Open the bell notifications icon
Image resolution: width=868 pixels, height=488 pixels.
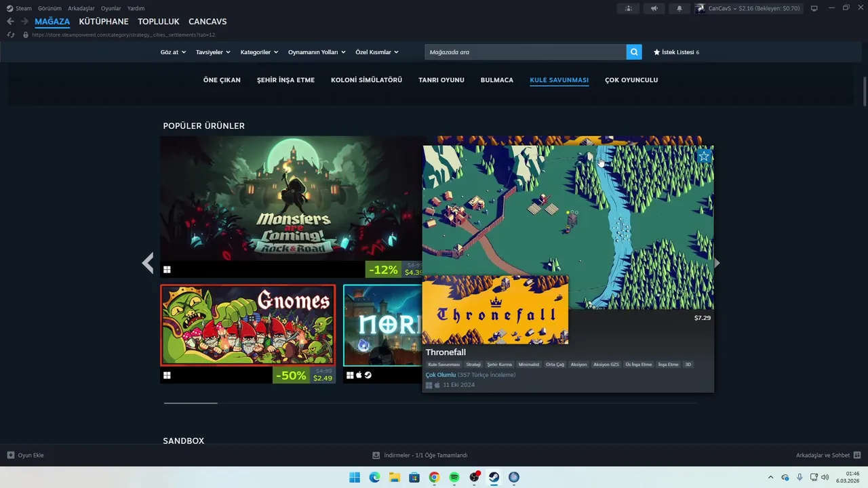[679, 8]
